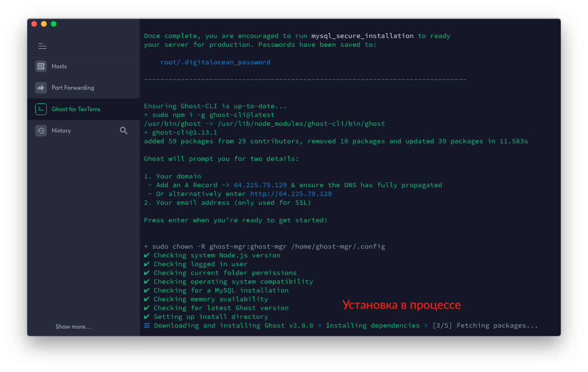Click the A Record IP address 64.225.79.129
Image resolution: width=588 pixels, height=372 pixels.
pyautogui.click(x=260, y=185)
